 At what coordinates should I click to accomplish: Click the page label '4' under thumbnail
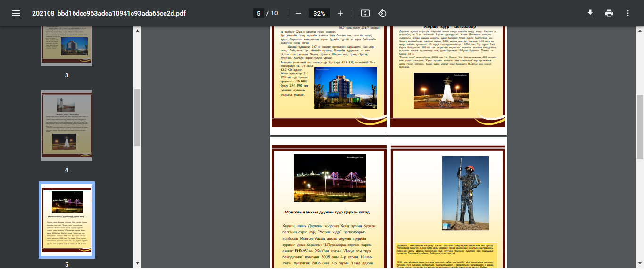[x=66, y=170]
